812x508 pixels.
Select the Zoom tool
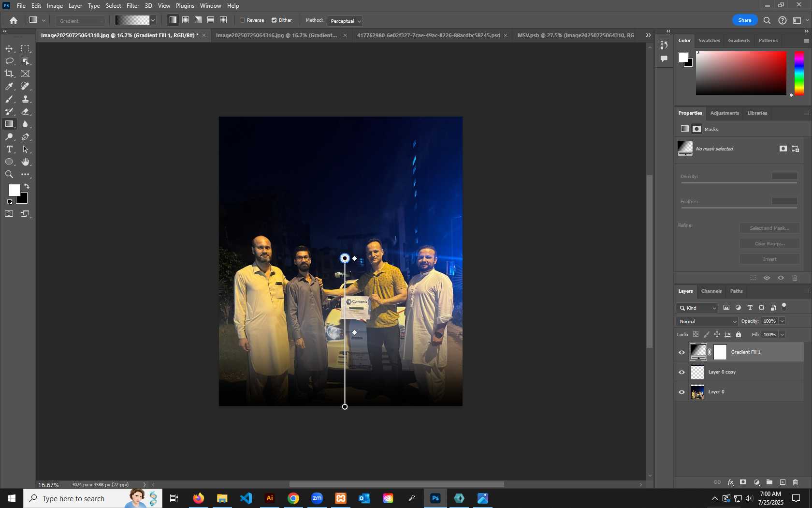pyautogui.click(x=9, y=175)
